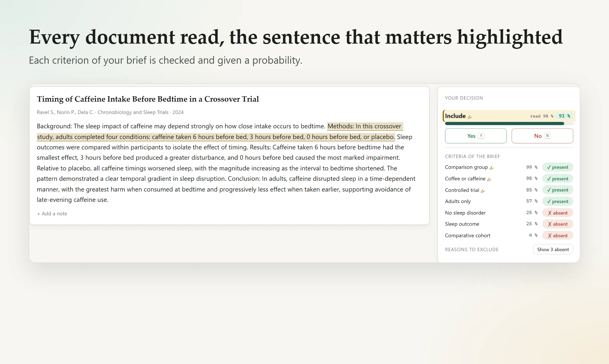Click the 4 % value for Comparative cohort

point(533,235)
